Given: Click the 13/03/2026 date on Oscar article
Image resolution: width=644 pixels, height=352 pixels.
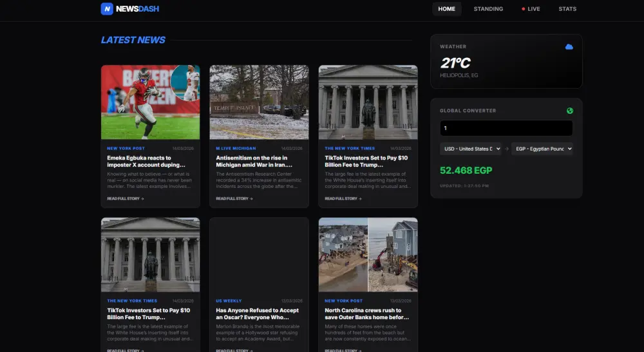Looking at the screenshot, I should pos(292,301).
